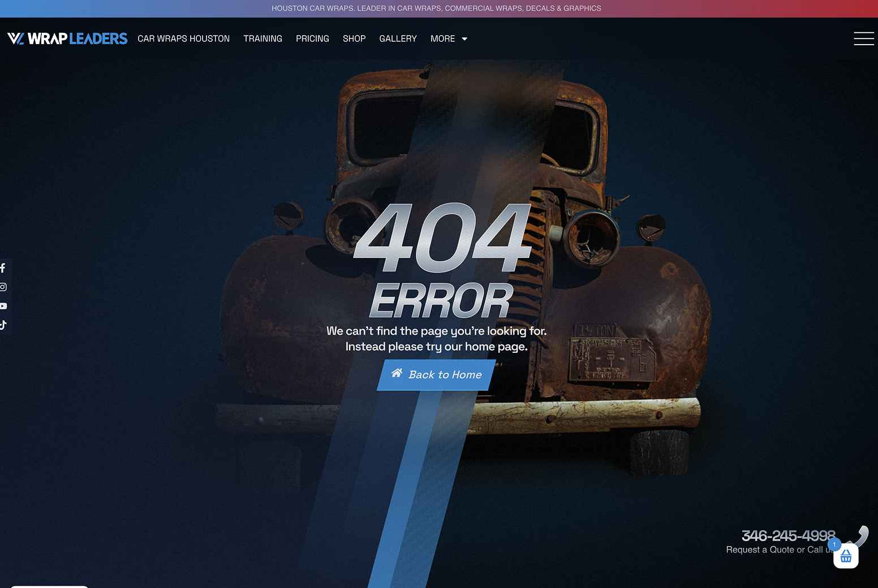
Task: Click the cart item count badge
Action: click(x=834, y=544)
